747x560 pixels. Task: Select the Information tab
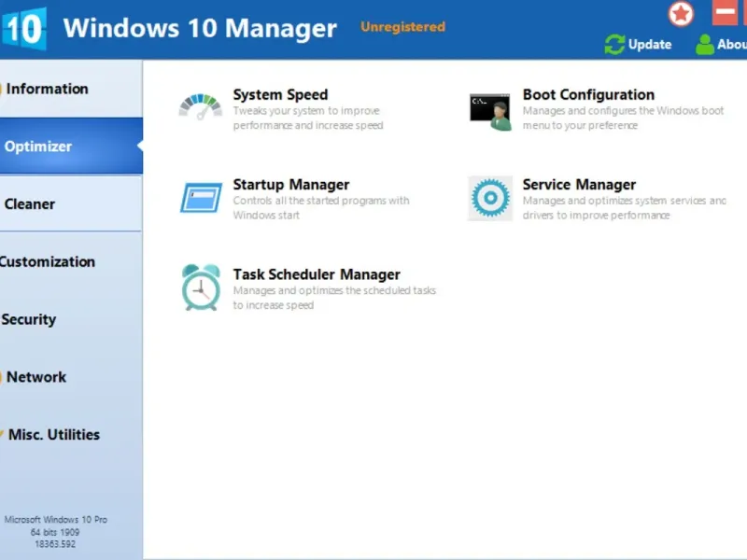pyautogui.click(x=71, y=89)
